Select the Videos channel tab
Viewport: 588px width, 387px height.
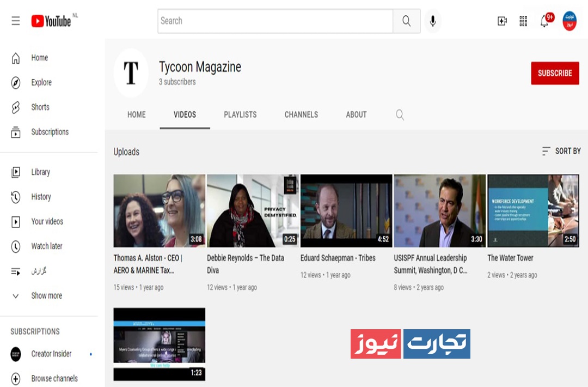[185, 115]
